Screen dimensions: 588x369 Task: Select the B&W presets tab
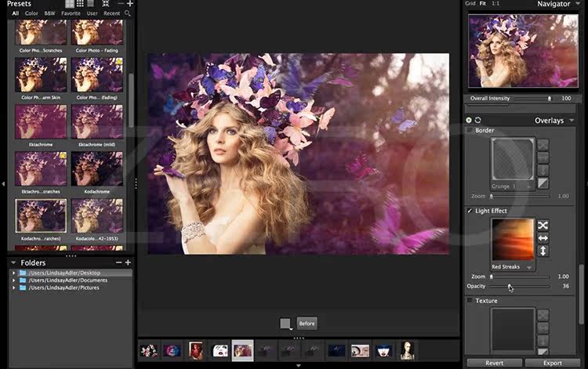(49, 13)
